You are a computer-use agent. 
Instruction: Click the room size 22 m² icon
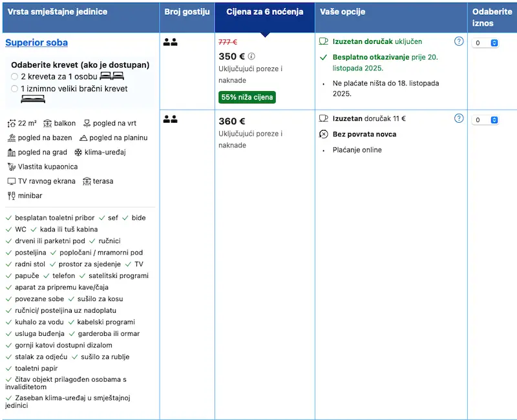11,123
